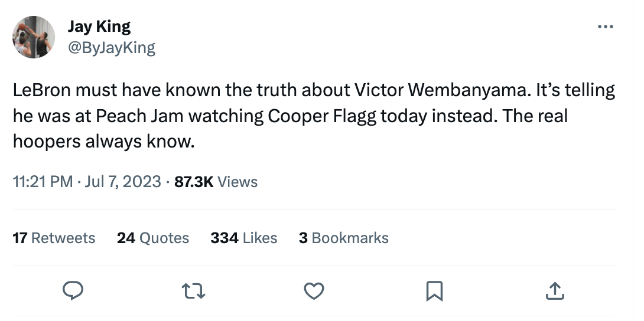Click the tweet's last line 'hoopers always know.'
This screenshot has width=644, height=321.
pos(103,141)
